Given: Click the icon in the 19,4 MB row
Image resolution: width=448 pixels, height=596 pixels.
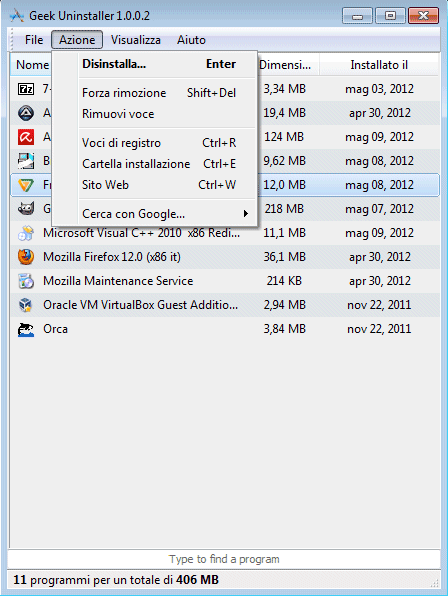Looking at the screenshot, I should click(26, 113).
